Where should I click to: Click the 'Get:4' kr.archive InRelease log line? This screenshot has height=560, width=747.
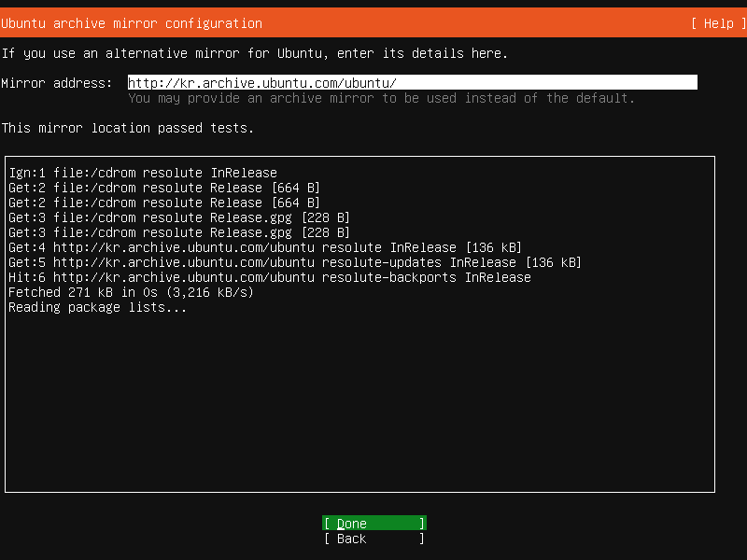pyautogui.click(x=265, y=247)
